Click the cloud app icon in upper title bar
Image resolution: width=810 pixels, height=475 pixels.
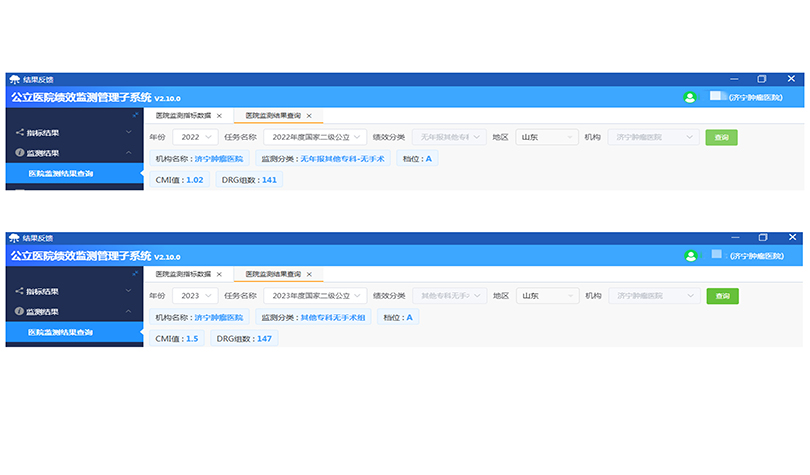(x=14, y=80)
